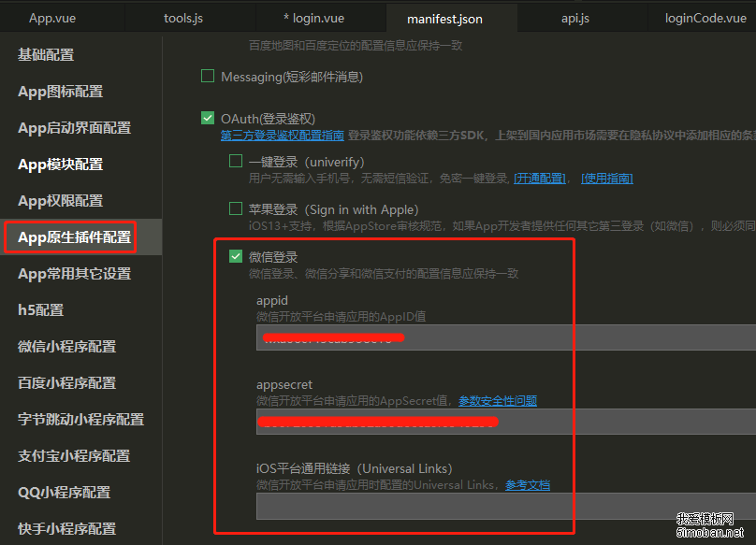Enable 一键登录 (univerify)
The image size is (756, 545).
coord(235,162)
